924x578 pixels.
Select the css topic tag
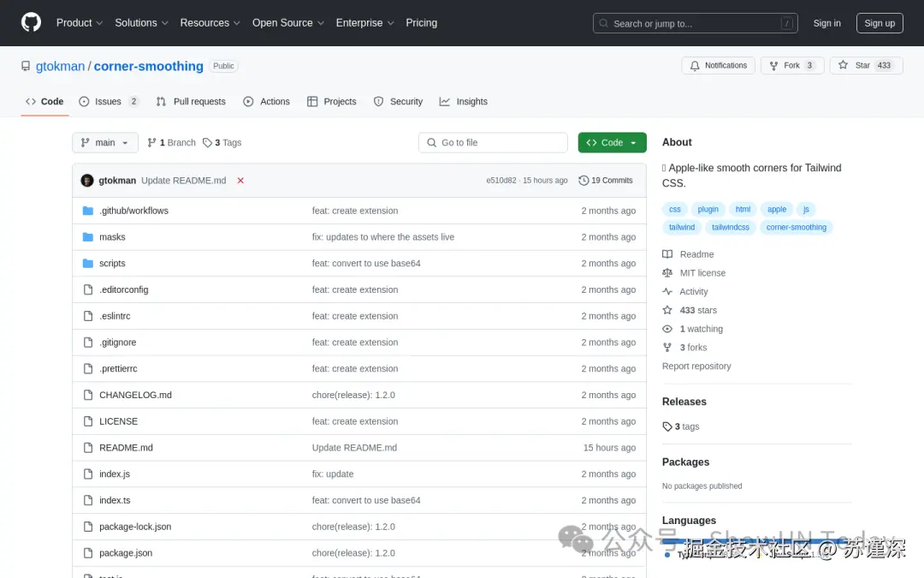(x=675, y=210)
